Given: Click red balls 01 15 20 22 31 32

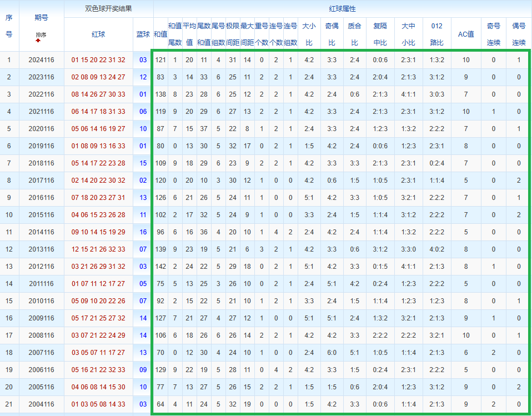Looking at the screenshot, I should (98, 60).
